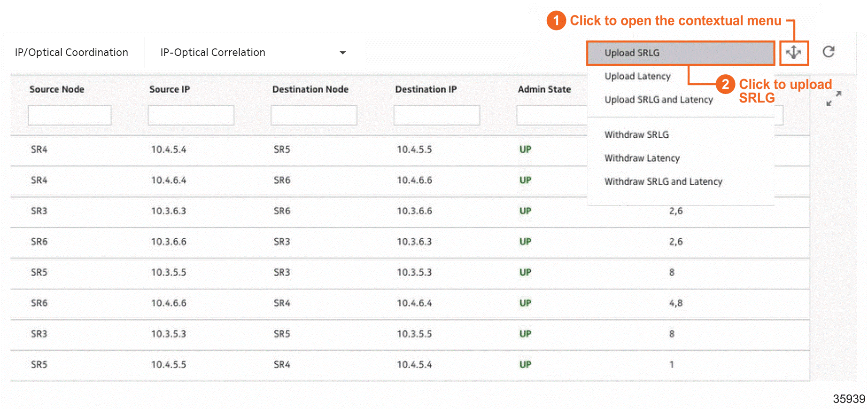Viewport: 868px width, 409px height.
Task: Click the Destination Node filter input
Action: pos(313,115)
